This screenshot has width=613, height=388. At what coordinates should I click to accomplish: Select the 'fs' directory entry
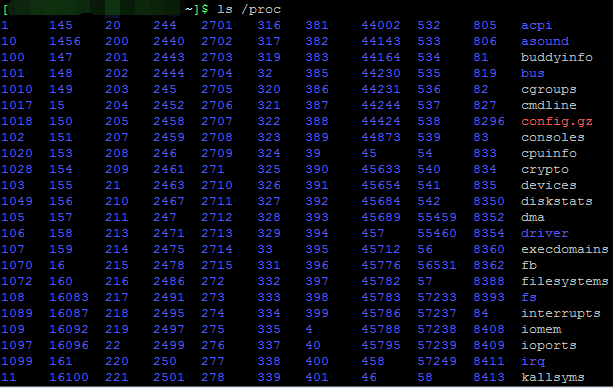coord(529,298)
